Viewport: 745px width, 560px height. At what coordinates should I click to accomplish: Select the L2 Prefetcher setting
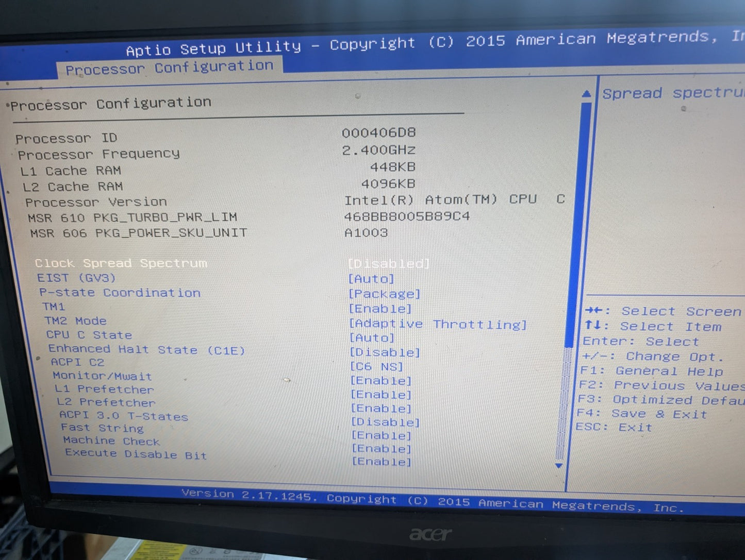[106, 402]
